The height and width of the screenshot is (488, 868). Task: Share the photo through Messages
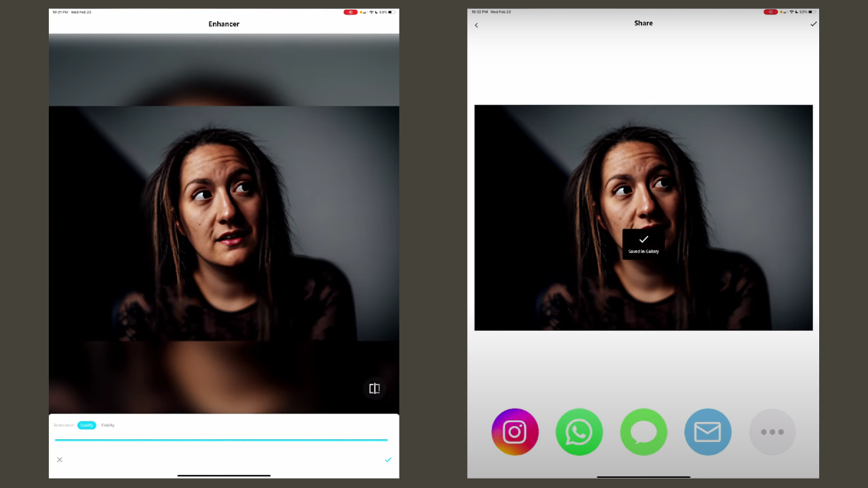644,432
